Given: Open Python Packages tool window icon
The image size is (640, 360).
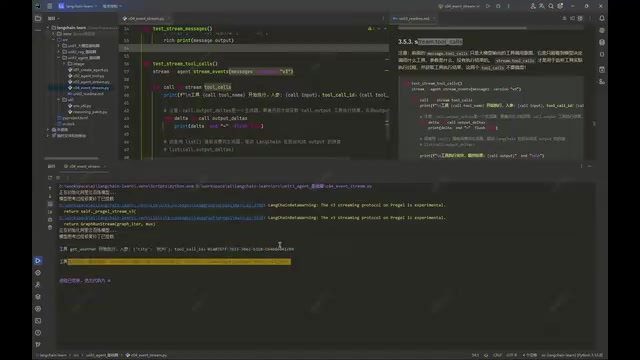Looking at the screenshot, I should [x=38, y=297].
